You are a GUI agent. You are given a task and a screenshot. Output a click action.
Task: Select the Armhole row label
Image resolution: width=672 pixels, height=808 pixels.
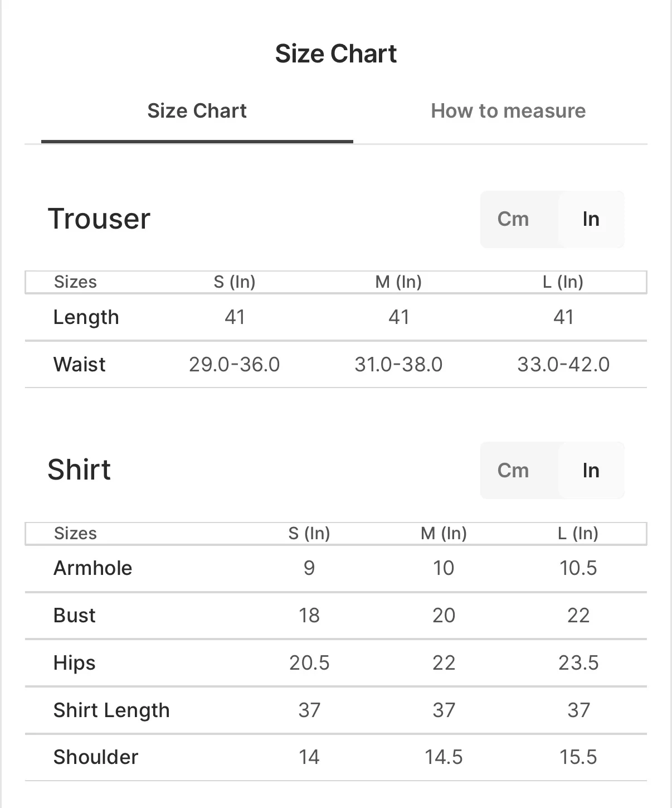(x=92, y=568)
